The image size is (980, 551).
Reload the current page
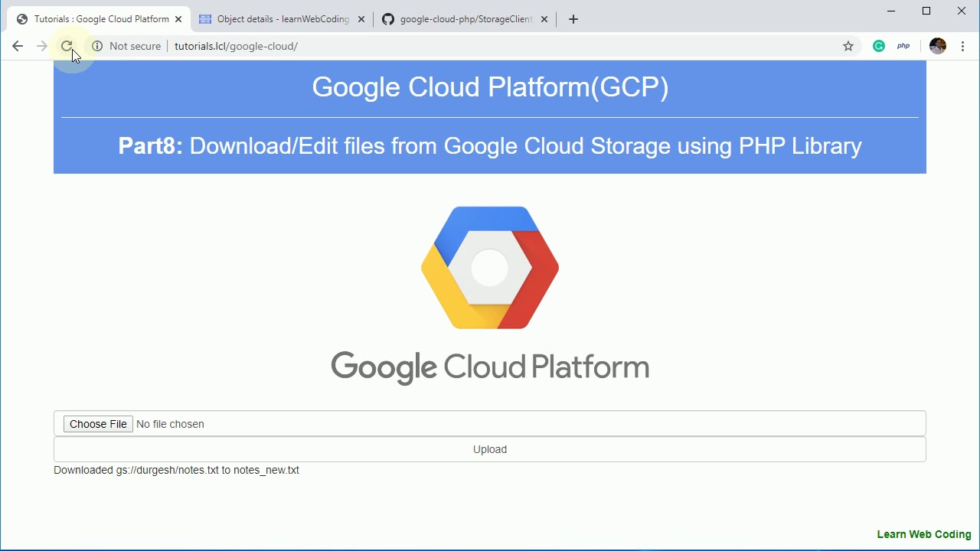(x=67, y=46)
